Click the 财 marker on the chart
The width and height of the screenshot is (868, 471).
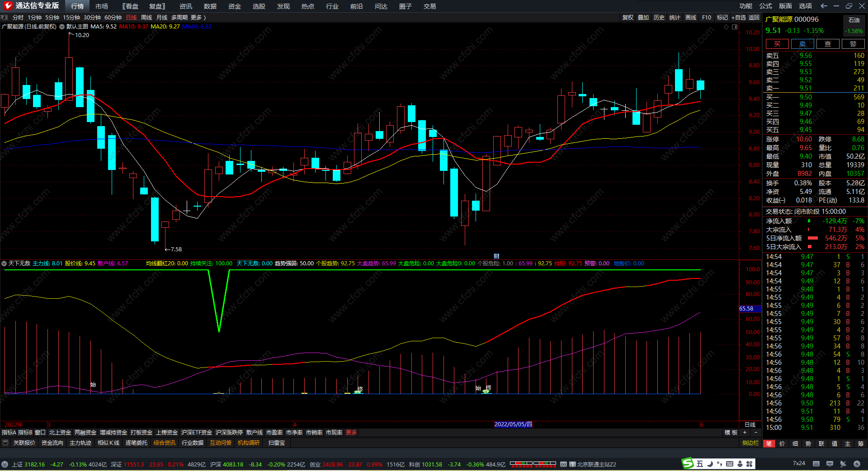(x=496, y=256)
